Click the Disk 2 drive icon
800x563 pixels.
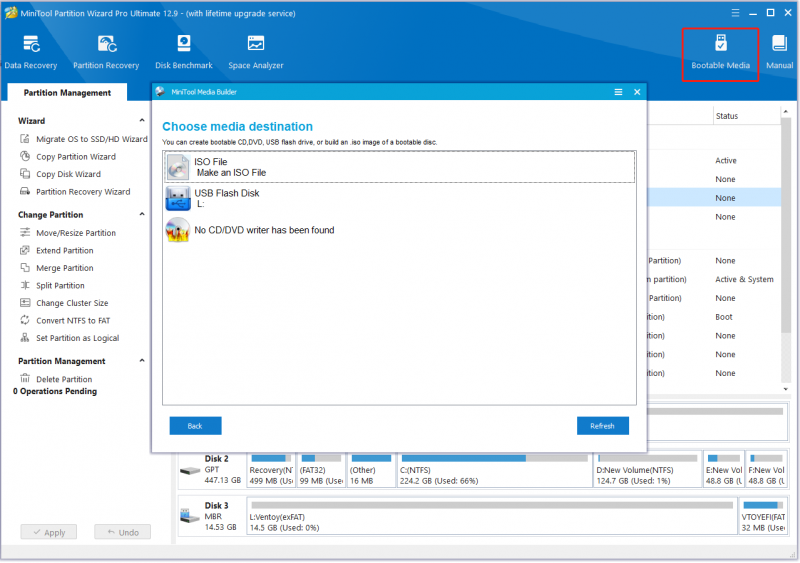[x=189, y=471]
